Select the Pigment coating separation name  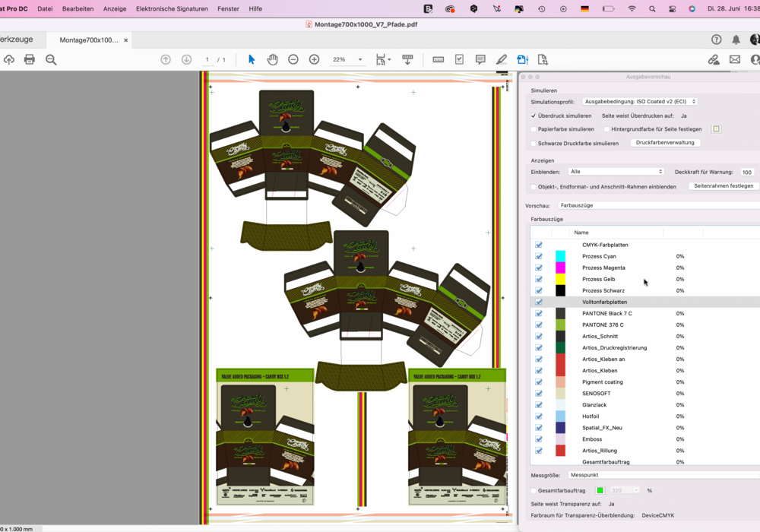(603, 382)
